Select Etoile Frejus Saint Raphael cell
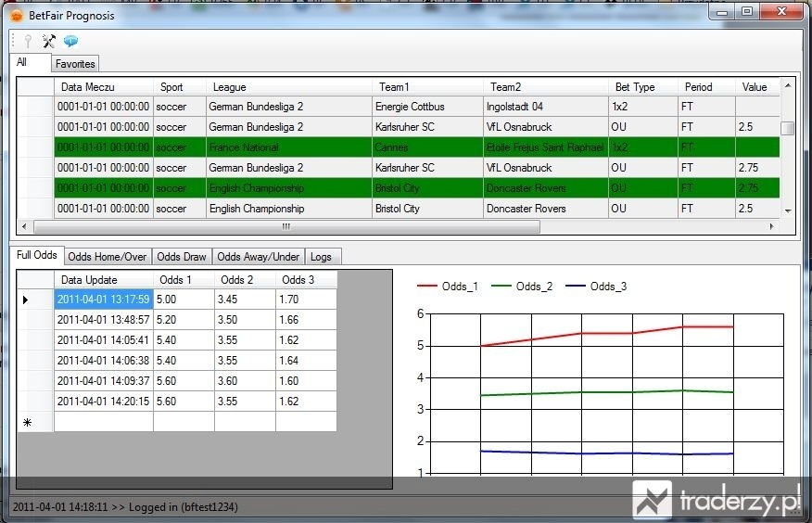The width and height of the screenshot is (812, 523). point(546,147)
